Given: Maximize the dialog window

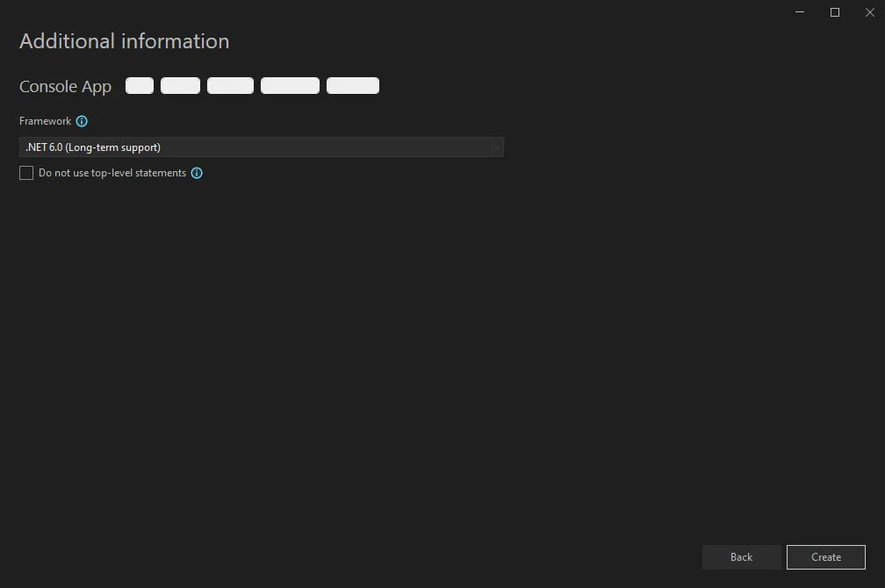Looking at the screenshot, I should [x=834, y=12].
